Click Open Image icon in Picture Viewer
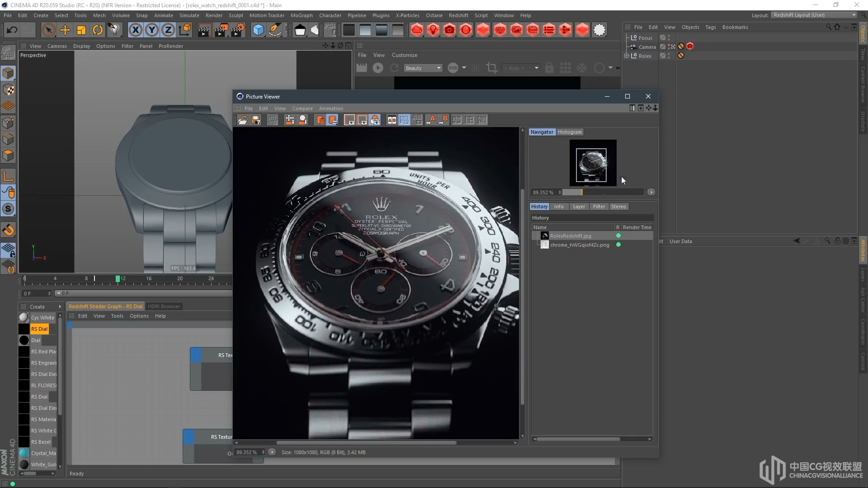This screenshot has height=488, width=868. [243, 120]
